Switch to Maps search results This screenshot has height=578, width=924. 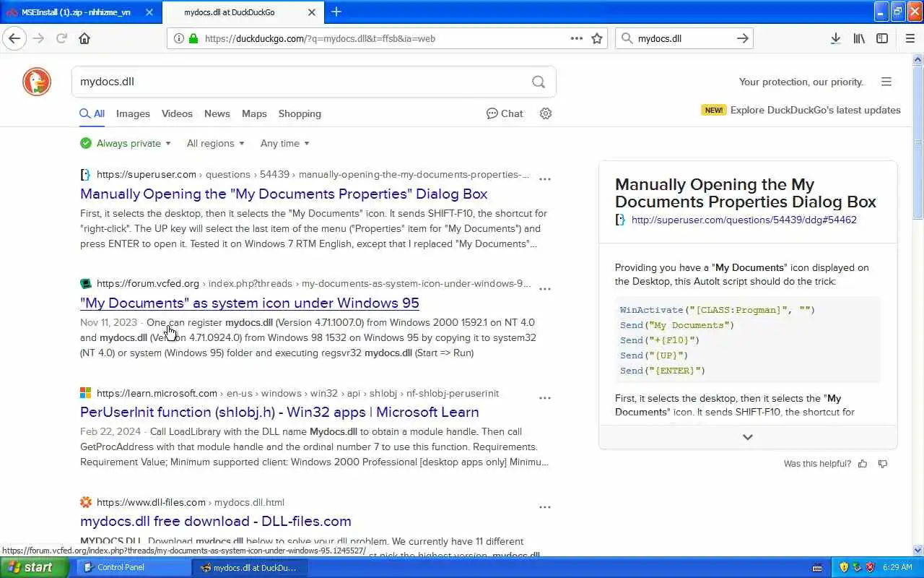(x=254, y=113)
